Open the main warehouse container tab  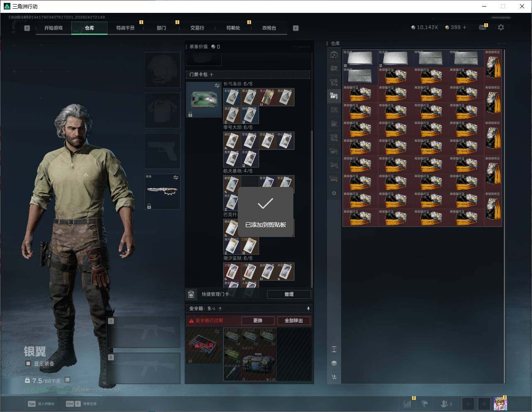(334, 55)
